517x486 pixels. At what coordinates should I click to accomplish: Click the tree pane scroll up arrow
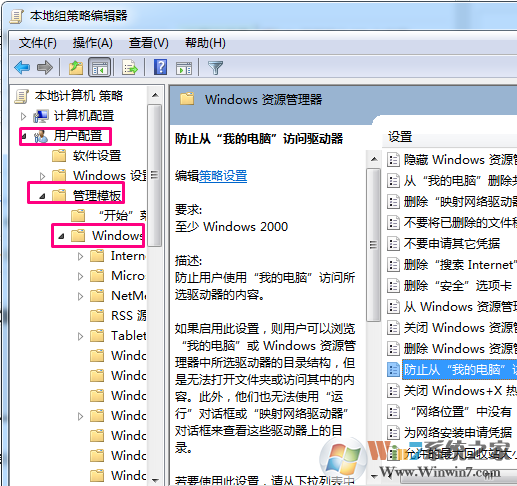pos(155,95)
